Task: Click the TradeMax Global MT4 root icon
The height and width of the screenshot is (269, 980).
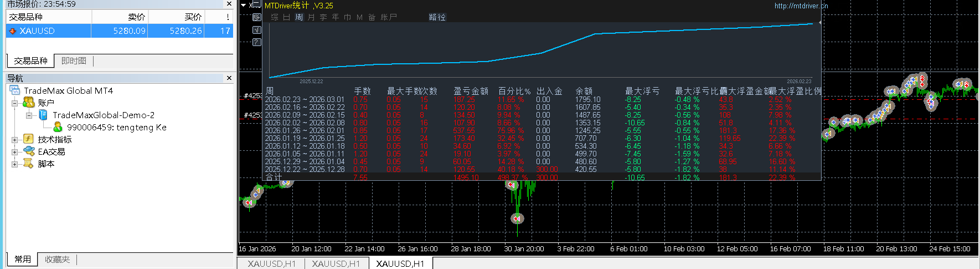Action: [x=15, y=90]
